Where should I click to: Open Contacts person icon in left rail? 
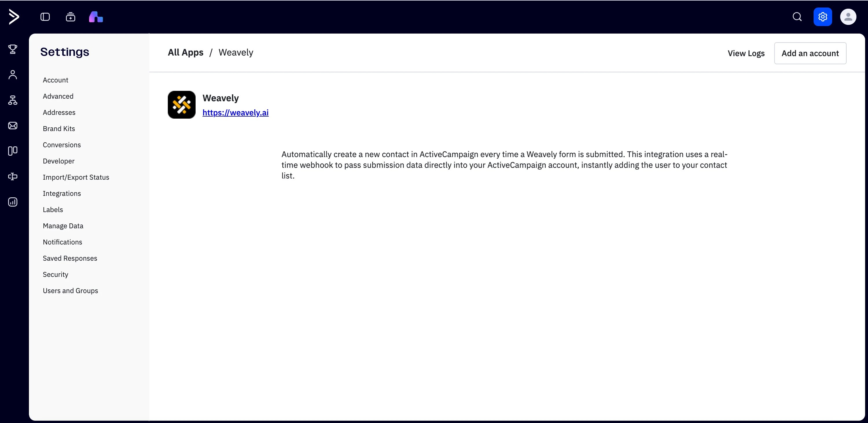click(13, 74)
